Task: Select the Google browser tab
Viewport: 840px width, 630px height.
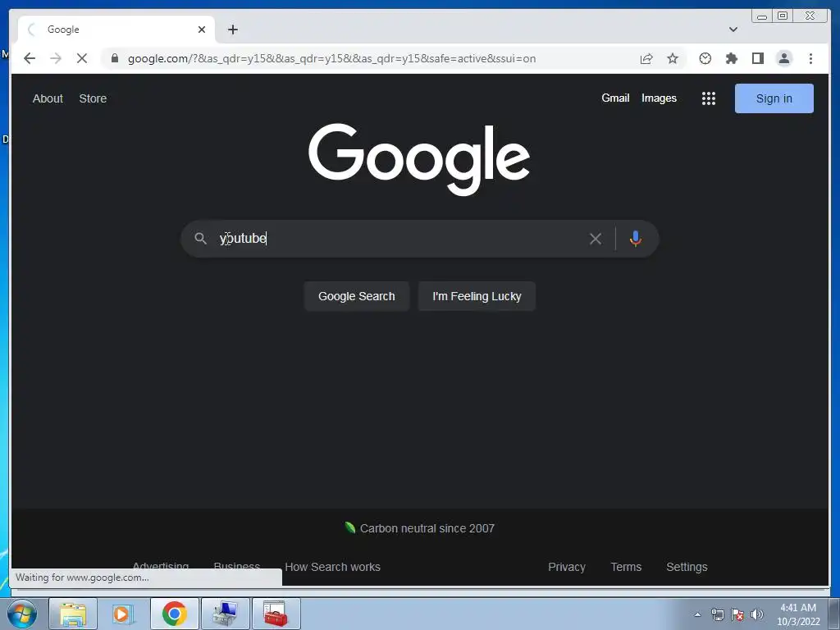Action: [116, 30]
